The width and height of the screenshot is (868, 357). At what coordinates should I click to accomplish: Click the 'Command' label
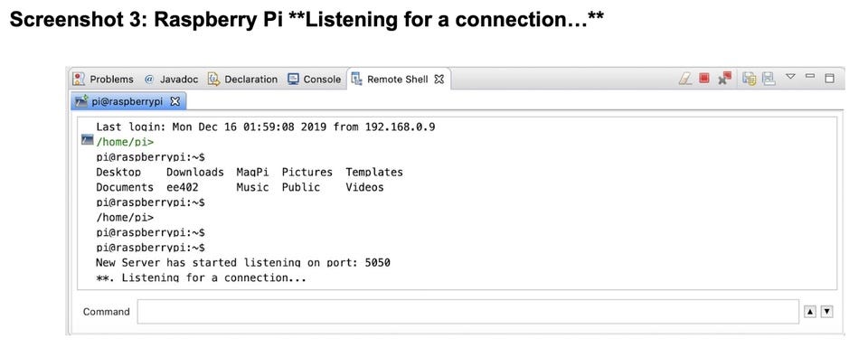click(x=107, y=312)
